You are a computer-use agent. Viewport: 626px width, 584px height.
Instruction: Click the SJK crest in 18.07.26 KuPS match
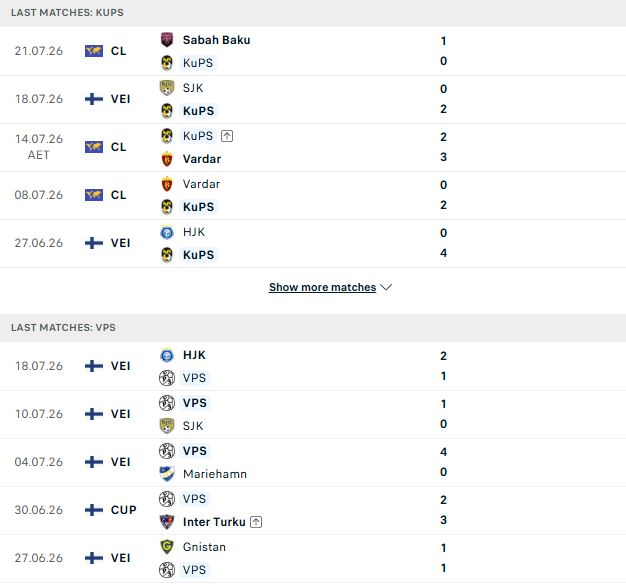point(166,88)
